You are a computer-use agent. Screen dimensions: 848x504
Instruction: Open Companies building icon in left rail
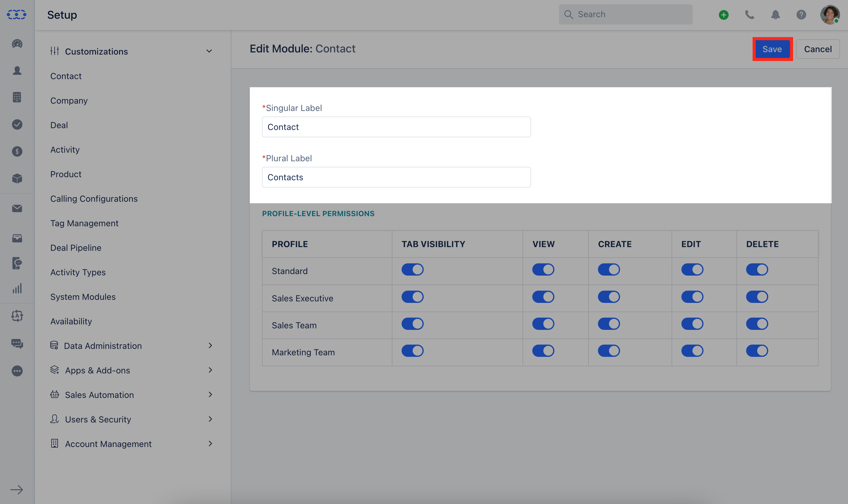coord(17,97)
